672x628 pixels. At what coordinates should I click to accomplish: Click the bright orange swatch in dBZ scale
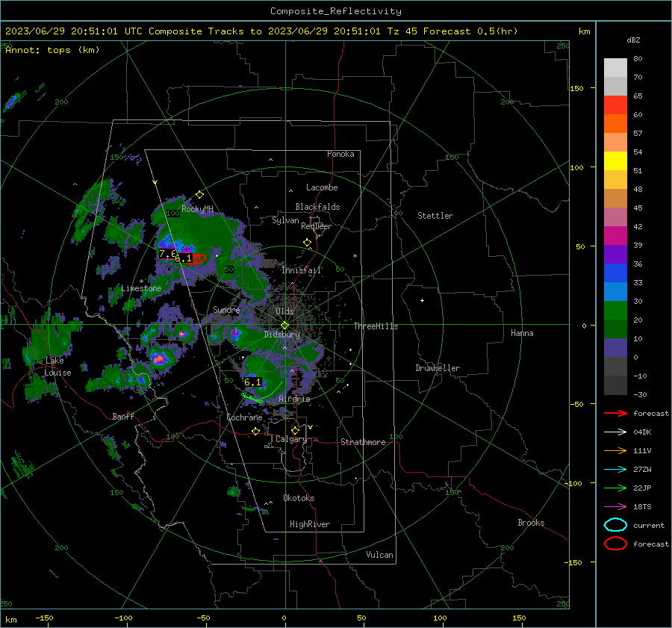[x=615, y=124]
